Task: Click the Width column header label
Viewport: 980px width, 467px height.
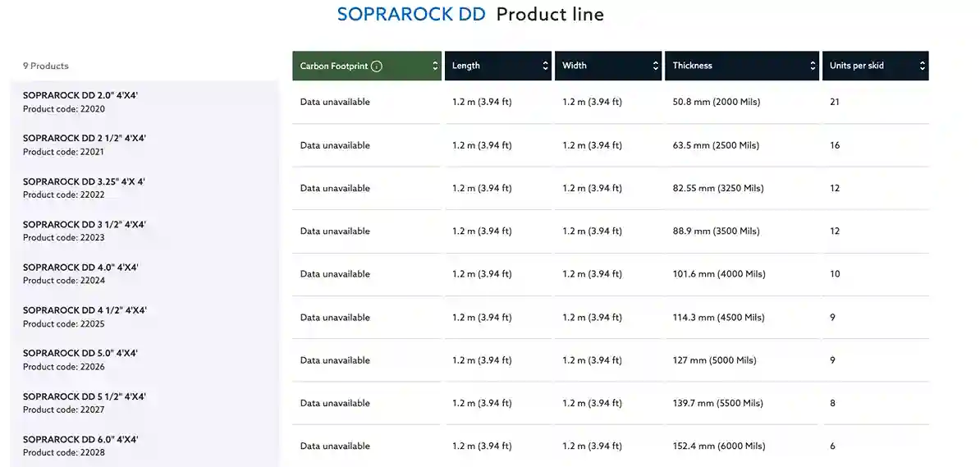Action: 575,66
